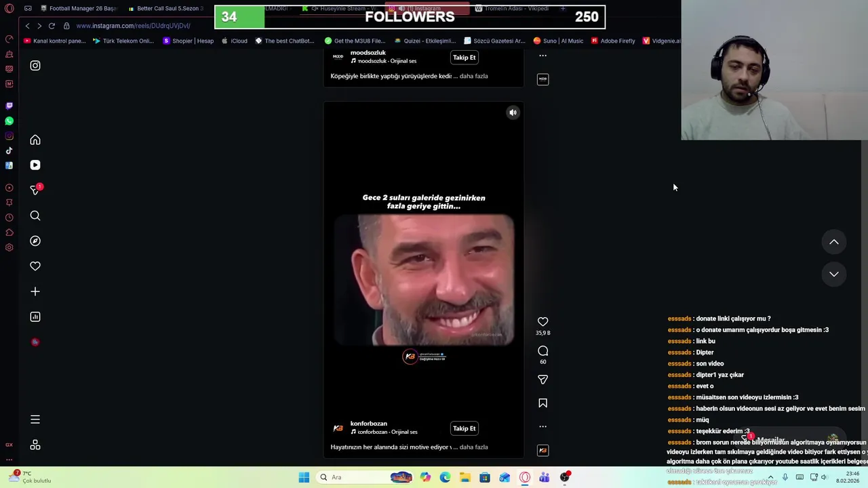Open comments on the konforbozan reel
868x488 pixels.
pyautogui.click(x=542, y=351)
